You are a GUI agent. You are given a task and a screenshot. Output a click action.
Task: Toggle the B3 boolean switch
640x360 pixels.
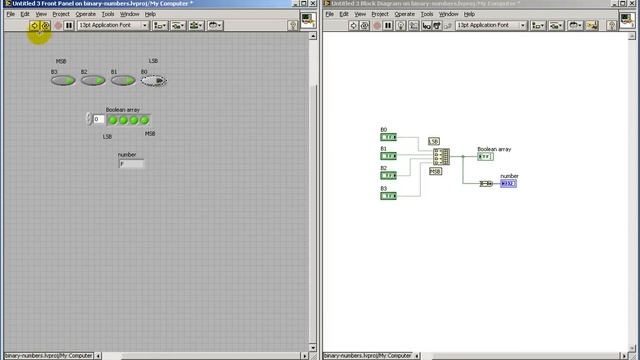coord(63,80)
